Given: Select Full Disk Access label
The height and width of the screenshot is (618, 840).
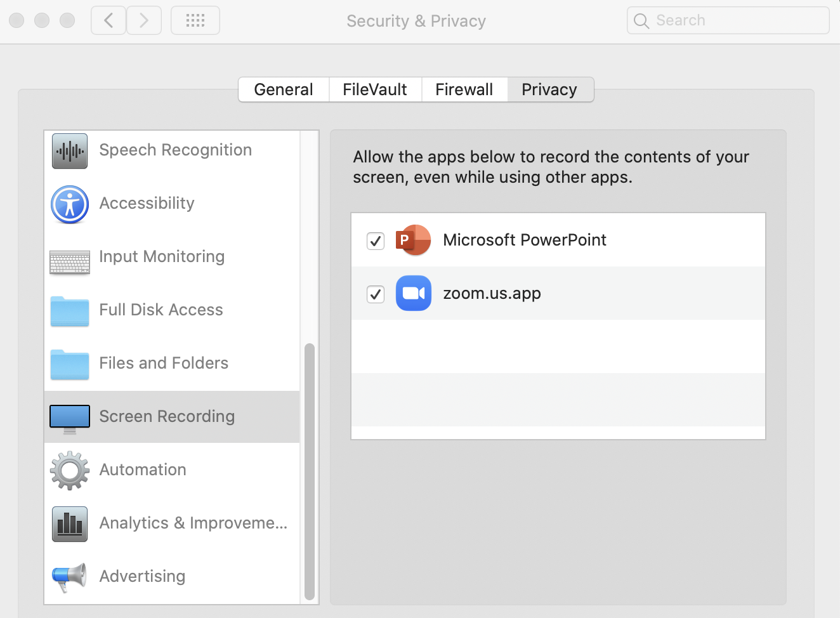Looking at the screenshot, I should 161,310.
